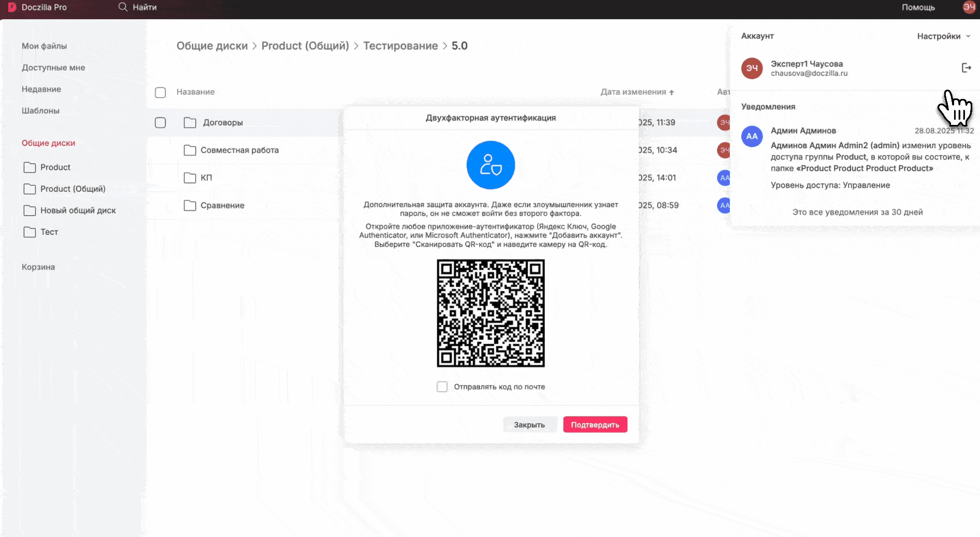Toggle the select-all checkbox by Название

[x=161, y=92]
